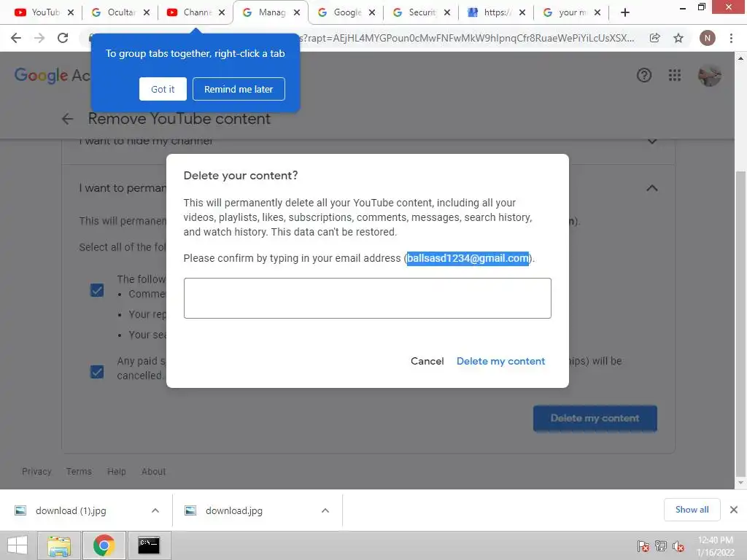Viewport: 747px width, 560px height.
Task: Open new tab with plus icon
Action: [625, 13]
